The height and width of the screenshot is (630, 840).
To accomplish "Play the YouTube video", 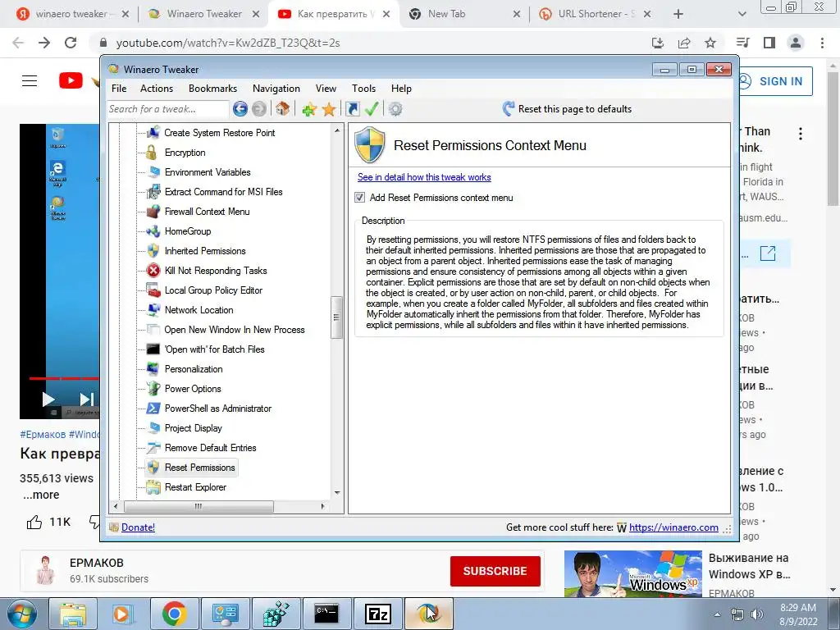I will coord(48,399).
